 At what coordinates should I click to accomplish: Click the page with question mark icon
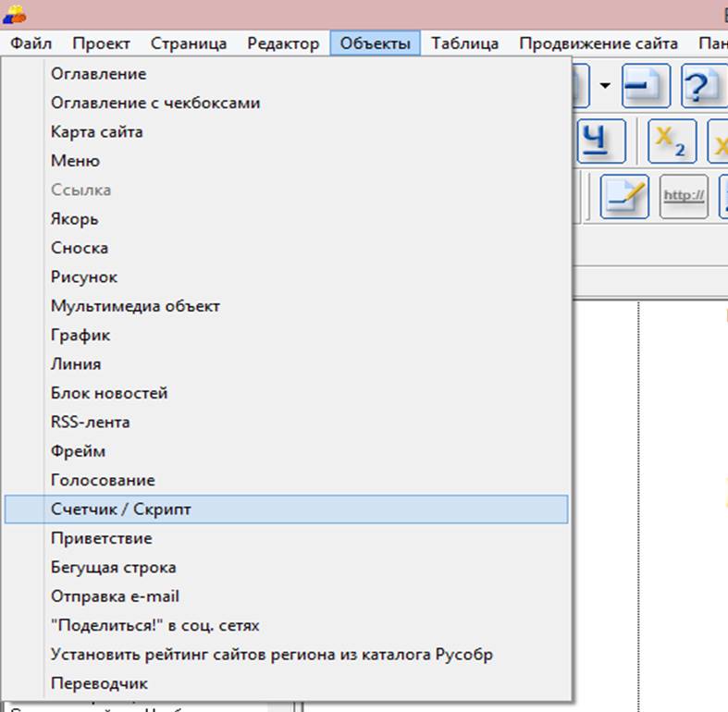click(x=703, y=86)
